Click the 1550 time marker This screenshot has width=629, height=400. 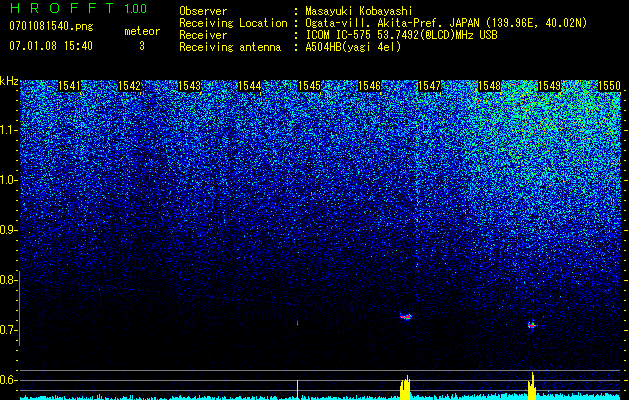click(x=609, y=86)
